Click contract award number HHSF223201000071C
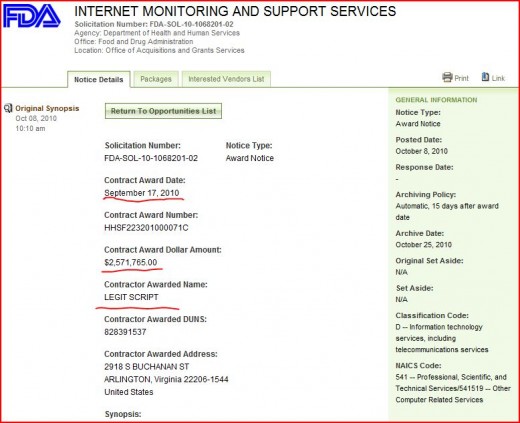 click(146, 228)
